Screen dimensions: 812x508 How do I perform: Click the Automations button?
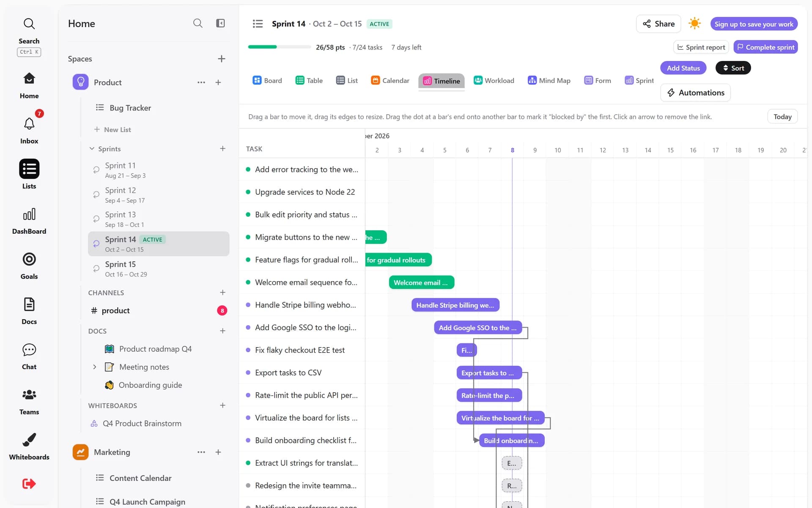tap(695, 93)
